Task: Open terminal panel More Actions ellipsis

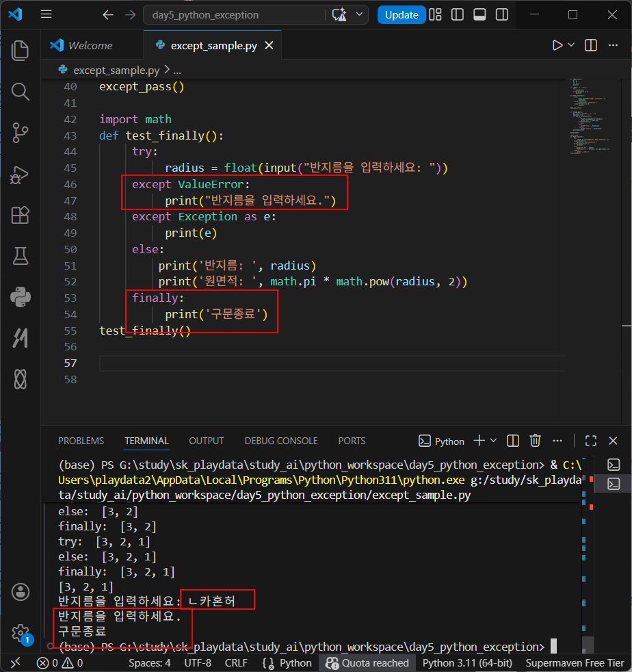Action: tap(557, 441)
